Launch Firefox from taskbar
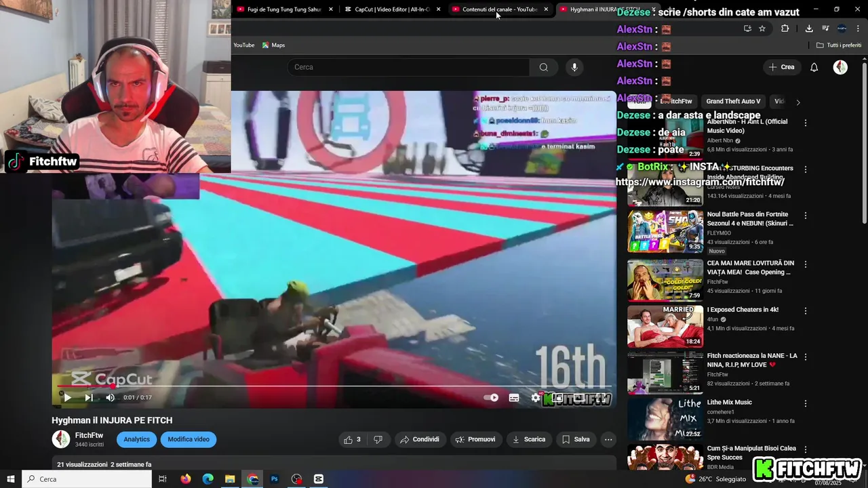This screenshot has width=868, height=488. tap(186, 479)
